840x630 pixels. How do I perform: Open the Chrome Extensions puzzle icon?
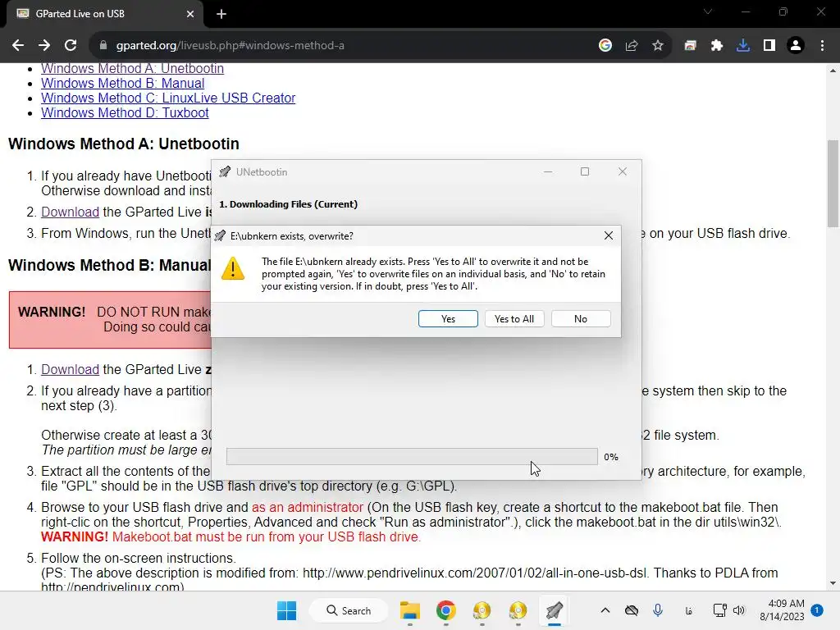[x=717, y=46]
